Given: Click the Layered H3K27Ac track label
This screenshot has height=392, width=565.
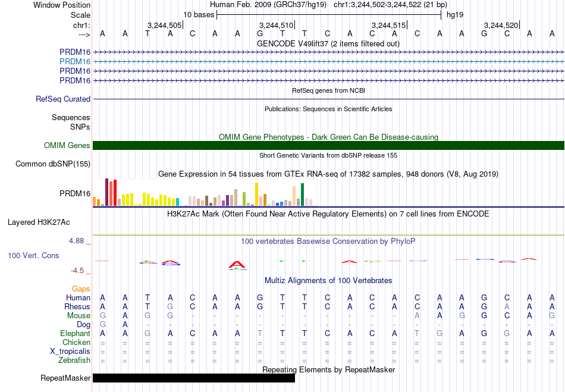Looking at the screenshot, I should click(x=39, y=222).
